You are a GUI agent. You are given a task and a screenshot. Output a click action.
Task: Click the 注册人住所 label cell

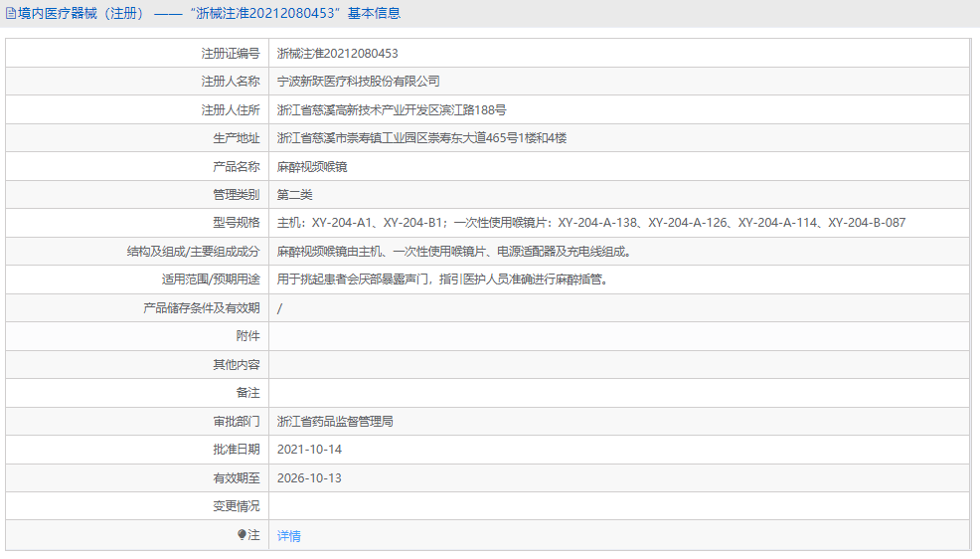pos(137,110)
